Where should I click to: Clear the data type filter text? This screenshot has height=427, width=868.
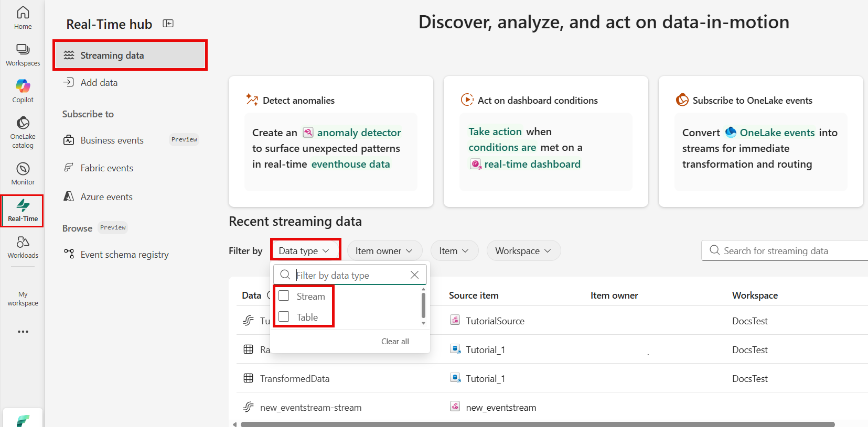414,275
